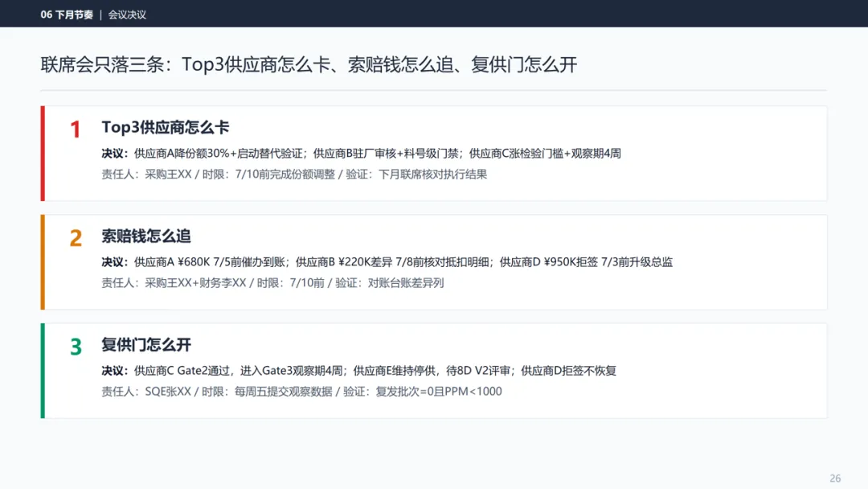Click the header label '会议决议'
Viewport: 868px width, 489px height.
(127, 15)
